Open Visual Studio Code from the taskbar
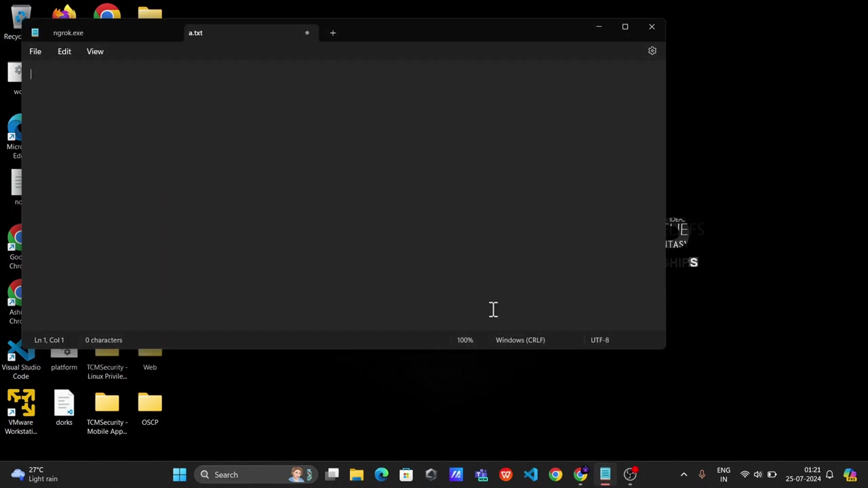Screen dimensions: 868x488 [530, 474]
